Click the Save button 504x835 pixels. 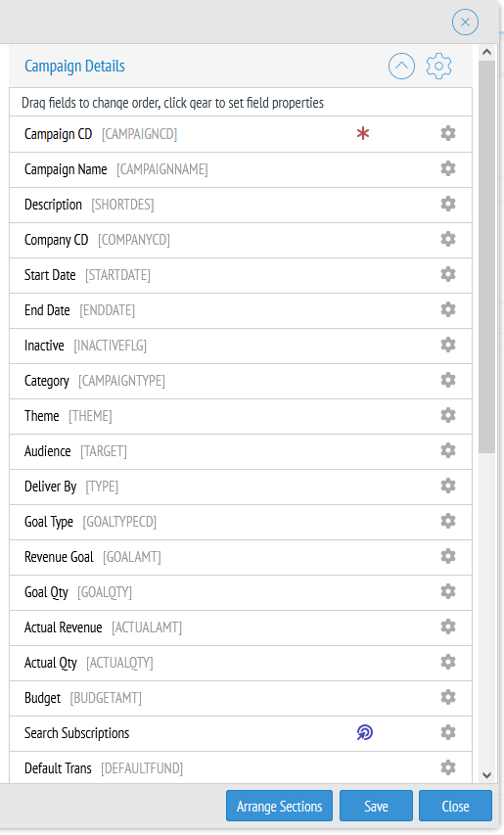coord(376,806)
